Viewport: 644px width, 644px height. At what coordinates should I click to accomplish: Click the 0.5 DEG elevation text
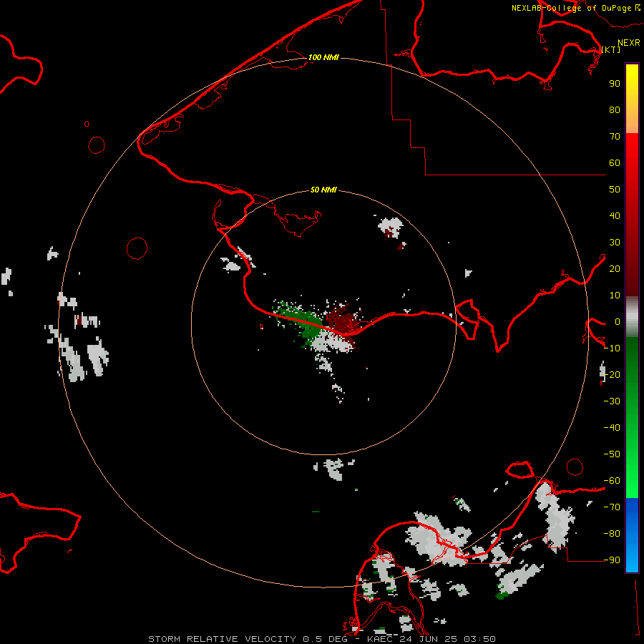click(325, 639)
